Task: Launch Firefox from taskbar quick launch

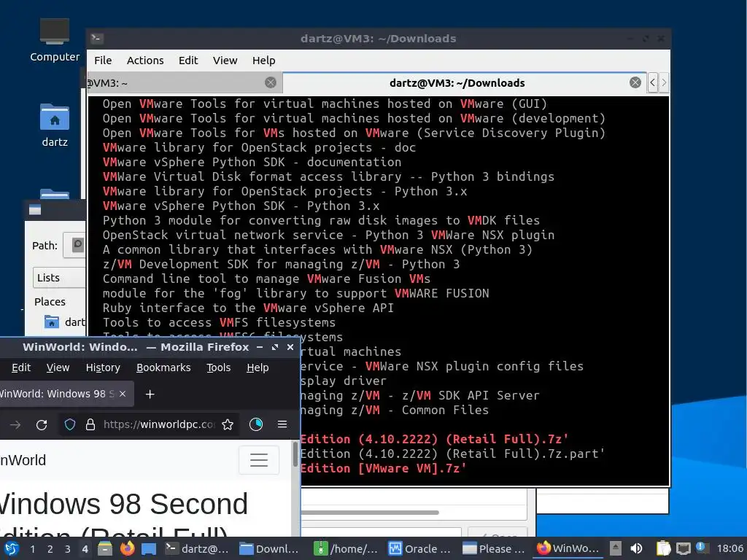Action: click(x=127, y=548)
